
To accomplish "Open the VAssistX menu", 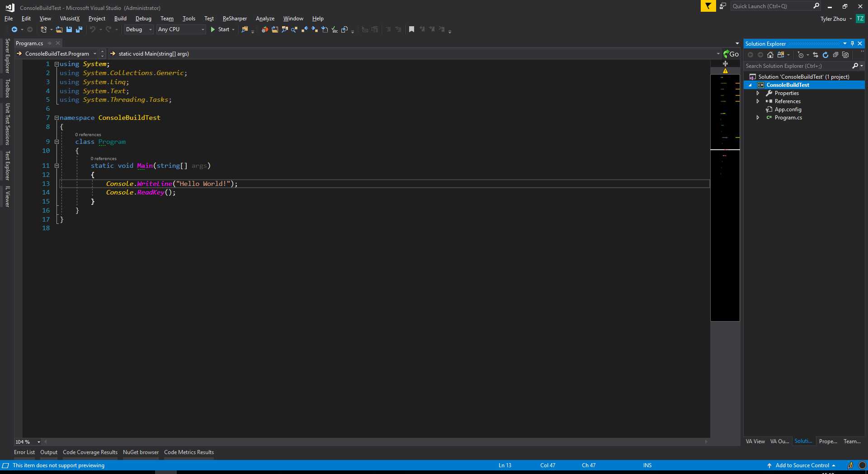I will [x=70, y=19].
